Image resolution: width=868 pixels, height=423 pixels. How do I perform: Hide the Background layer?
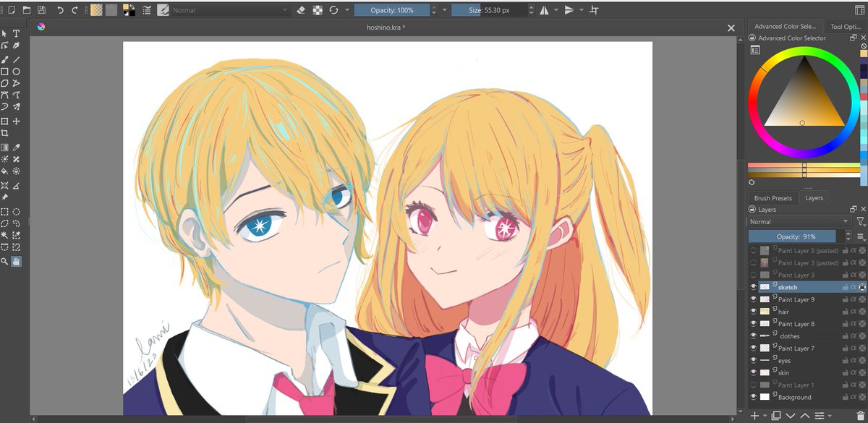pos(753,397)
